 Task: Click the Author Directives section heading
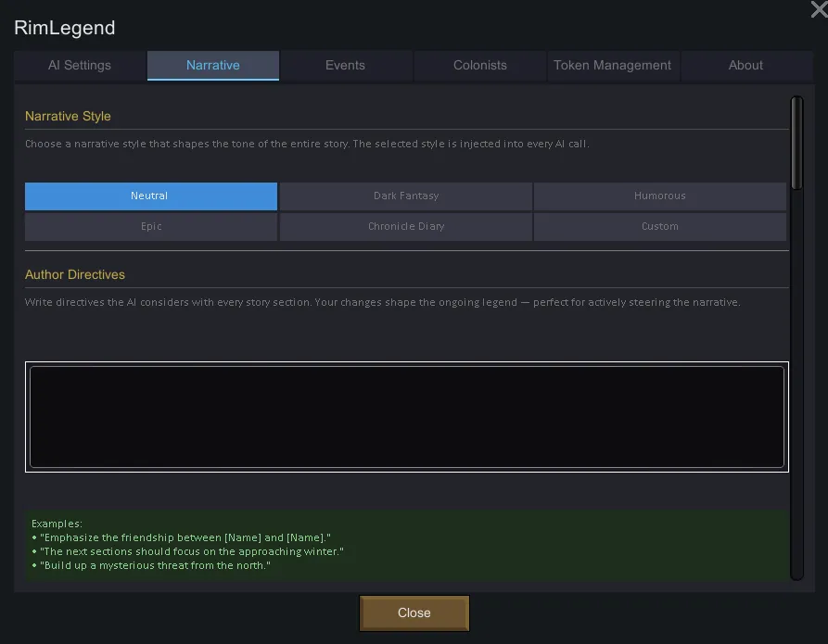tap(75, 275)
